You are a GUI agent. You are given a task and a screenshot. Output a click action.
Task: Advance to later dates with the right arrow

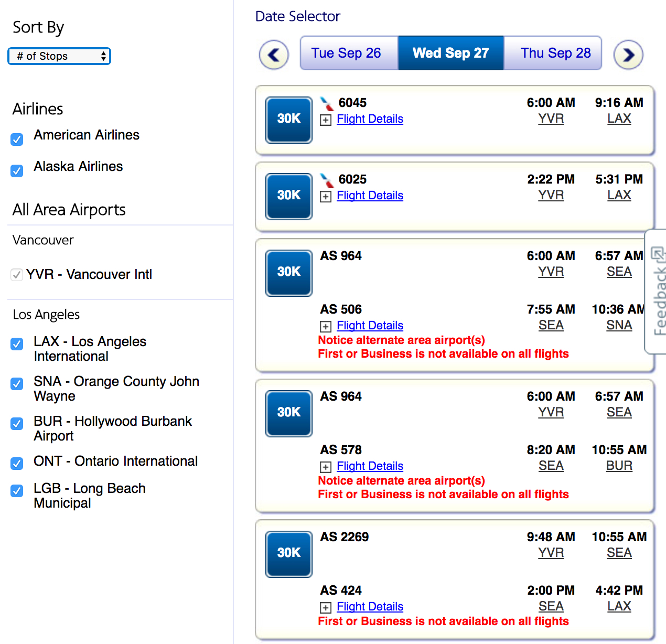pyautogui.click(x=628, y=55)
